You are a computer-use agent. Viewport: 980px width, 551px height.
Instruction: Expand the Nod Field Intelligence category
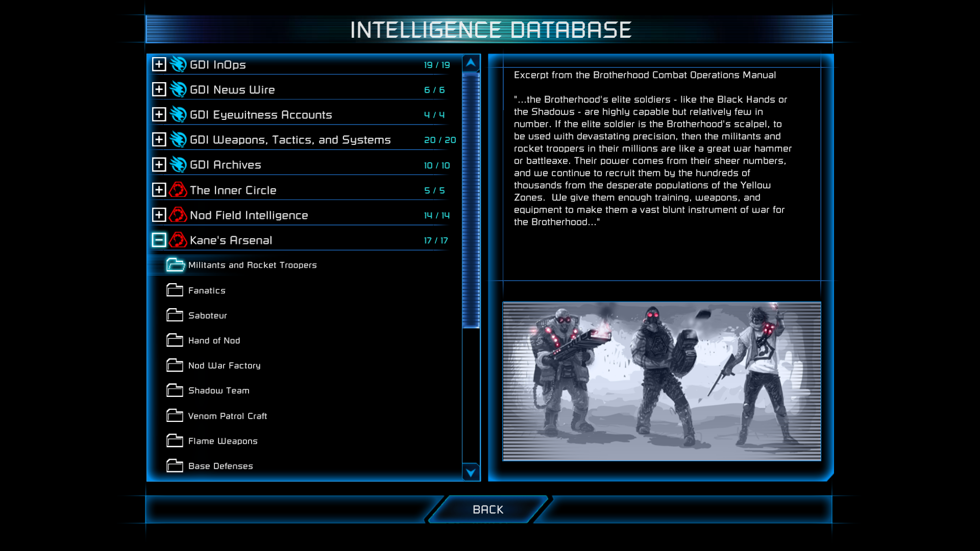[159, 215]
